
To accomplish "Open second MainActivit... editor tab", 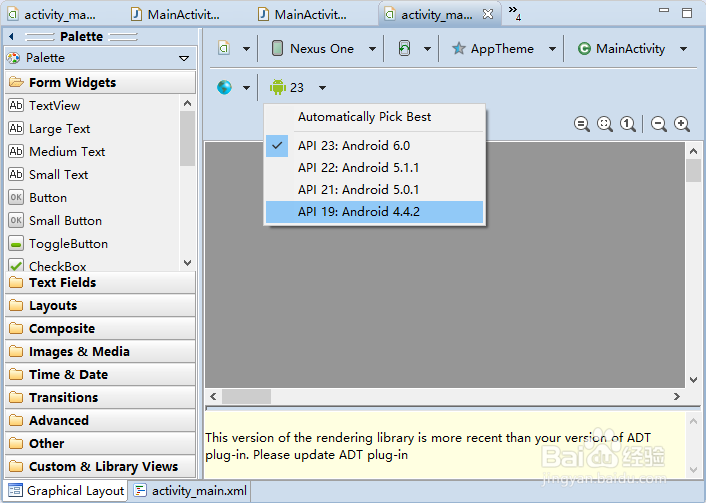I will click(303, 14).
